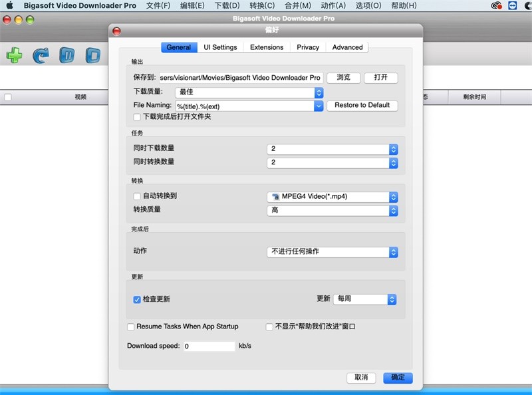Click the Download speed input field
This screenshot has height=395, width=532.
209,346
